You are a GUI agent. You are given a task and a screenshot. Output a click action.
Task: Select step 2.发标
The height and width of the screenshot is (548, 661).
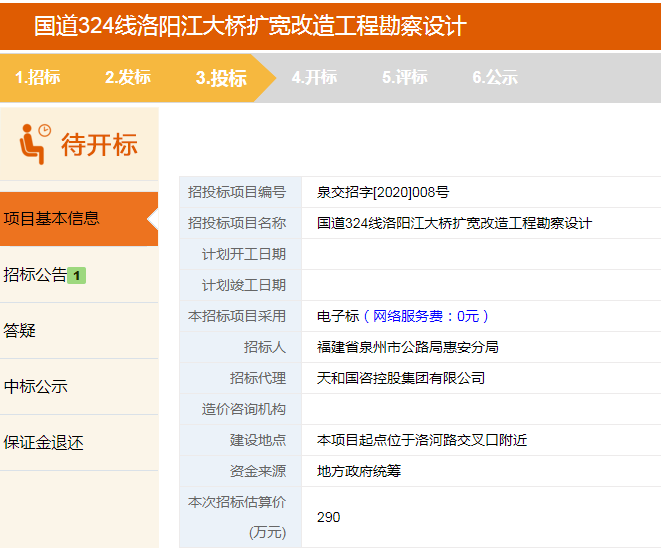coord(128,78)
